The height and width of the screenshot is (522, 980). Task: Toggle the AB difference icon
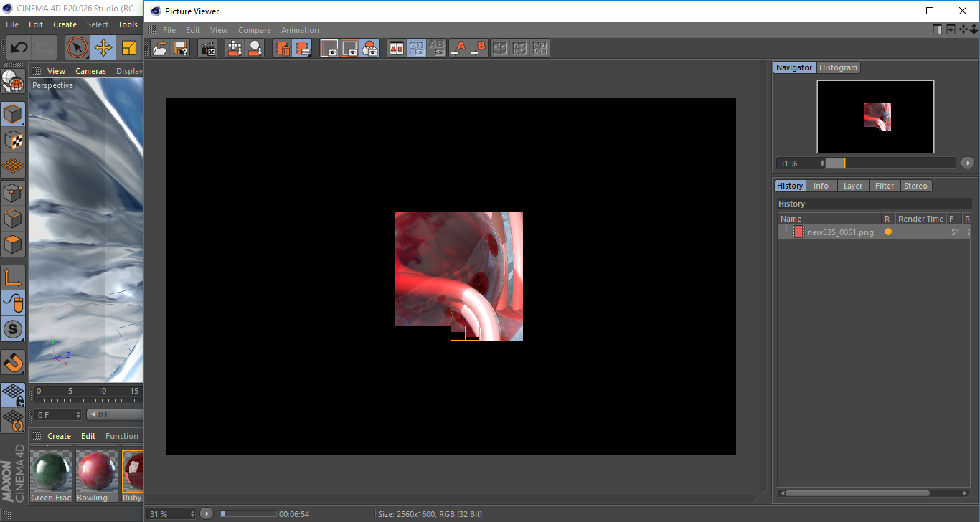[436, 48]
